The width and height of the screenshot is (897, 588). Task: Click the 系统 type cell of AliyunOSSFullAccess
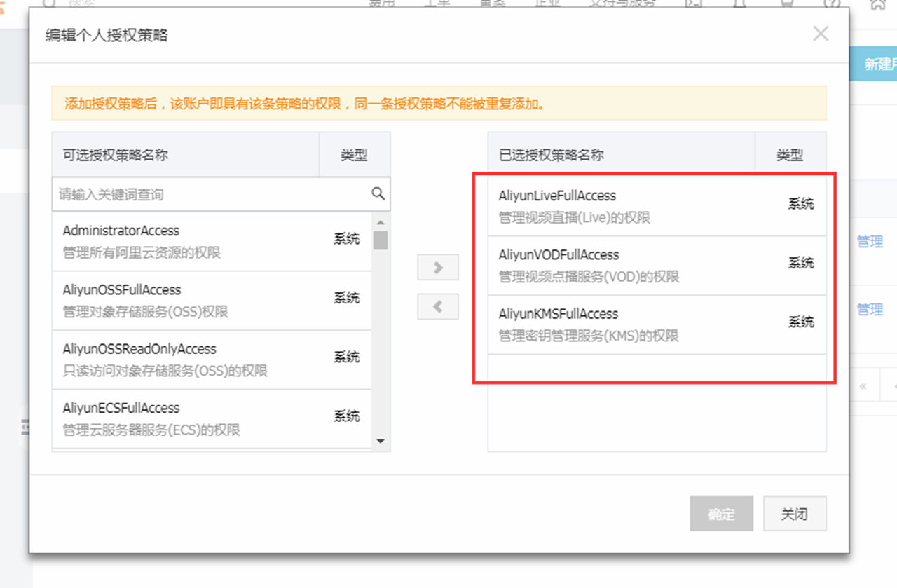tap(346, 297)
